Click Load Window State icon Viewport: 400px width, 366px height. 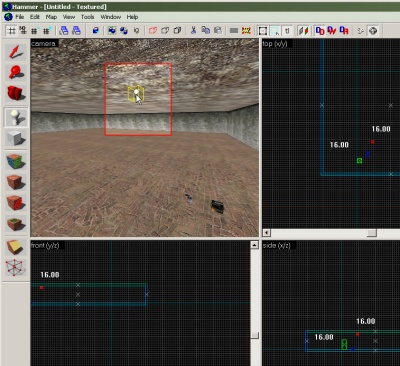(x=64, y=31)
